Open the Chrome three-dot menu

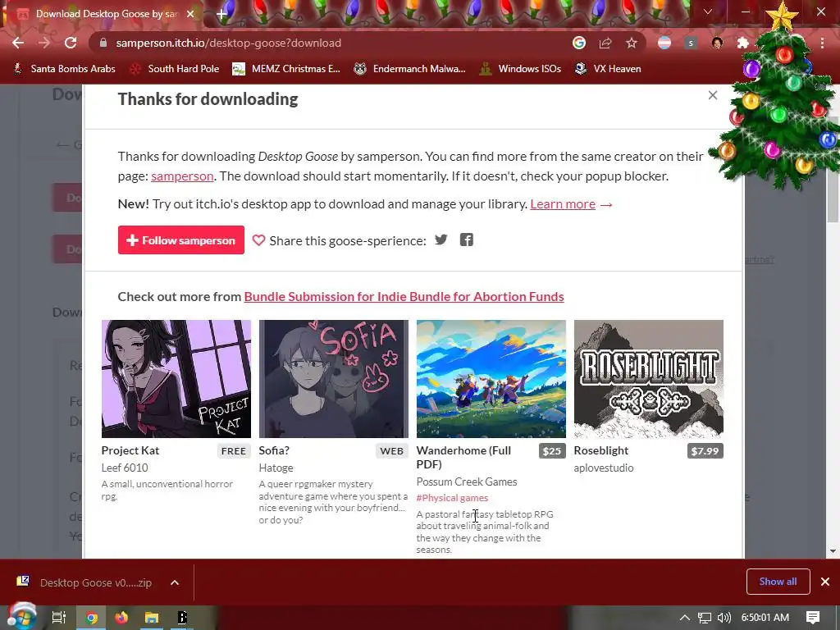pyautogui.click(x=822, y=43)
